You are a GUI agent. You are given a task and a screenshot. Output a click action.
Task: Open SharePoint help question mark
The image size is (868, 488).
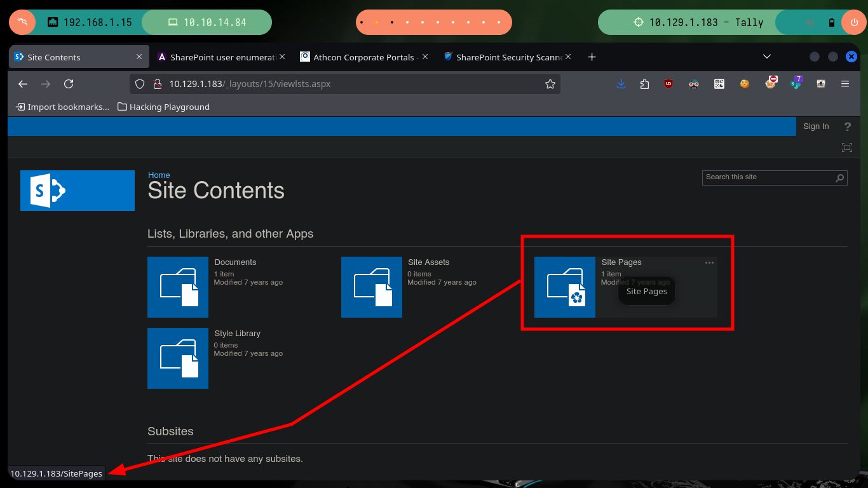click(847, 126)
